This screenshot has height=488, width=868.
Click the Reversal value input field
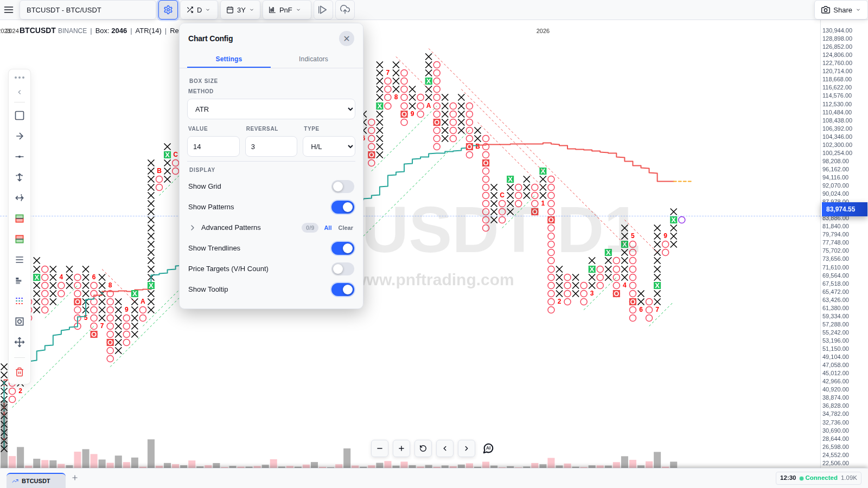pos(271,146)
